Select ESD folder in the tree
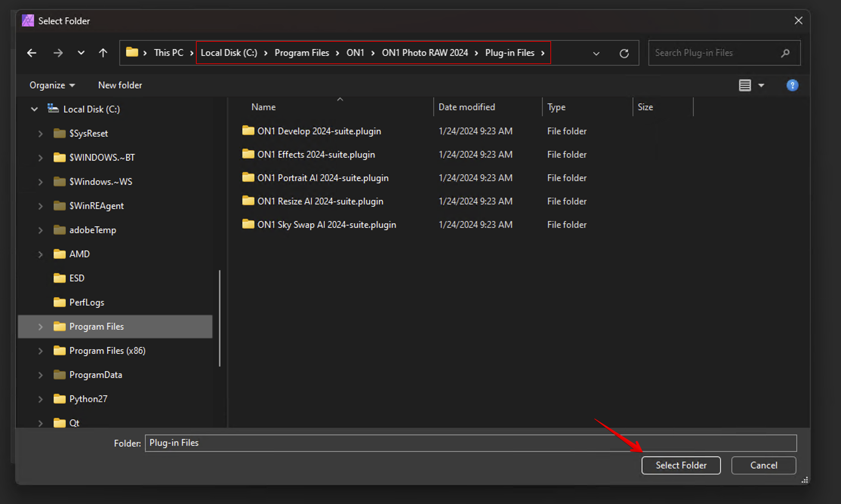The height and width of the screenshot is (504, 841). click(x=69, y=278)
